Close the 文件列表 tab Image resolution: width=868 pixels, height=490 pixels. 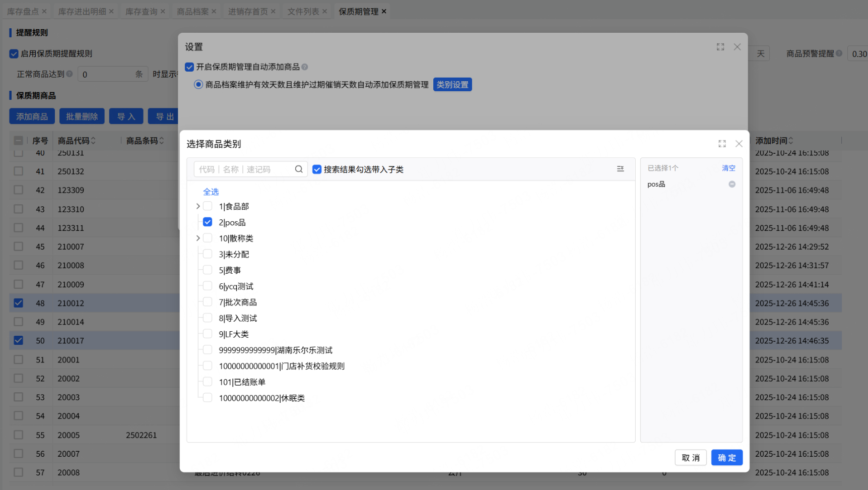tap(324, 11)
